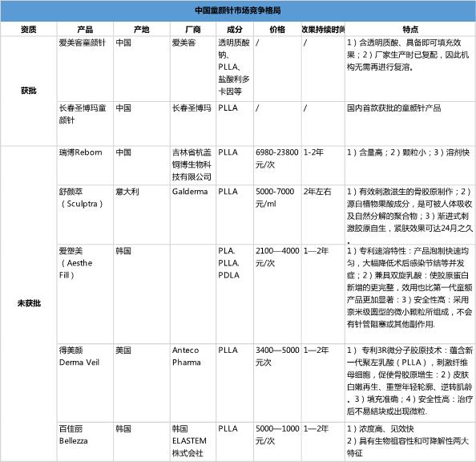The width and height of the screenshot is (476, 462).
Task: Click the table title 中国童颜针市场竞争格局
Action: pyautogui.click(x=238, y=10)
